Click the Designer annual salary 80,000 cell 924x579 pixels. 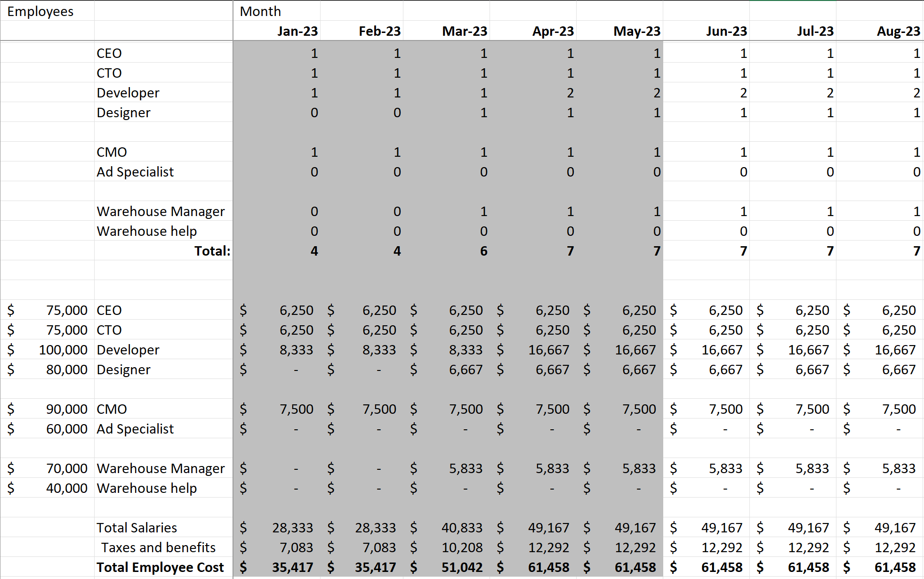pos(47,369)
